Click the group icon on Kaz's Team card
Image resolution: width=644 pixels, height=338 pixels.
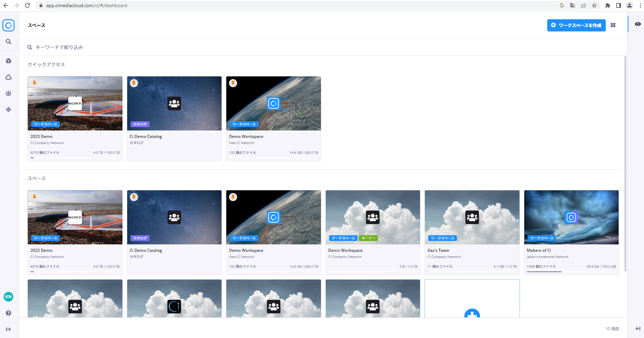tap(472, 217)
